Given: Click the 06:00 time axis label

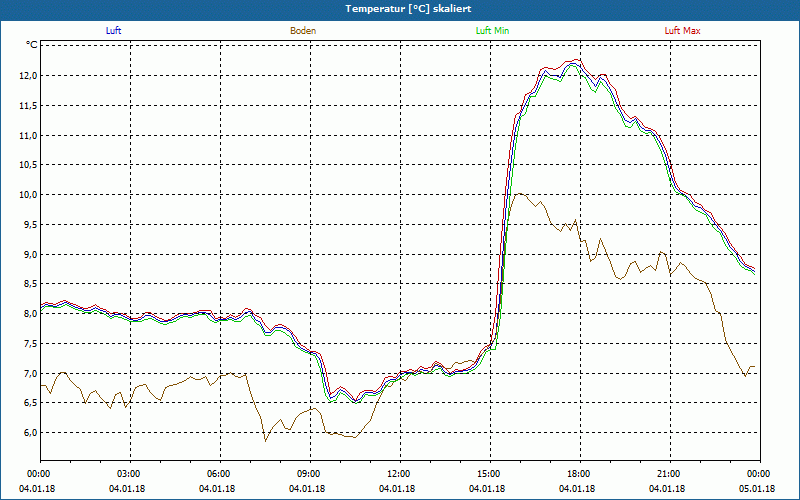Looking at the screenshot, I should point(220,474).
